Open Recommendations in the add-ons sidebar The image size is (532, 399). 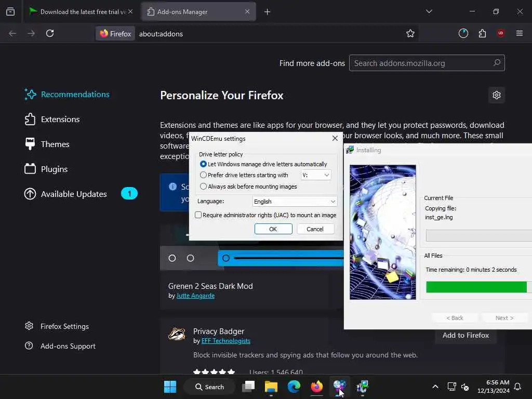67,95
